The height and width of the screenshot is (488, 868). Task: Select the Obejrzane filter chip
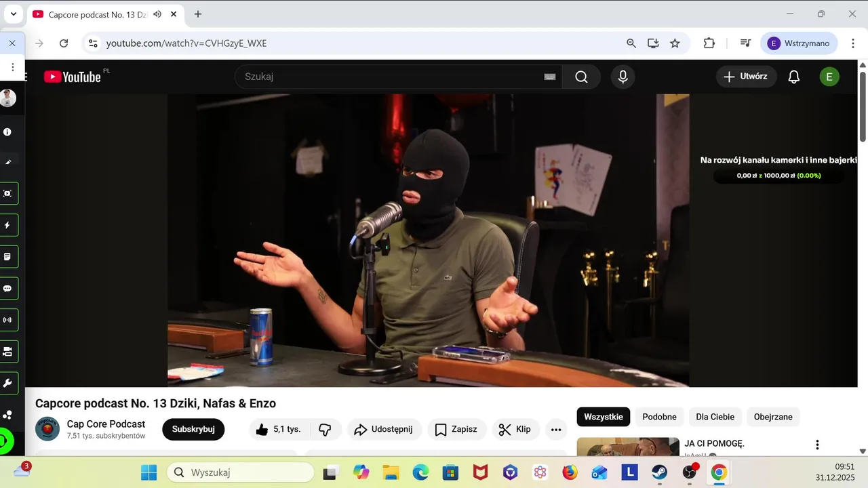tap(773, 417)
